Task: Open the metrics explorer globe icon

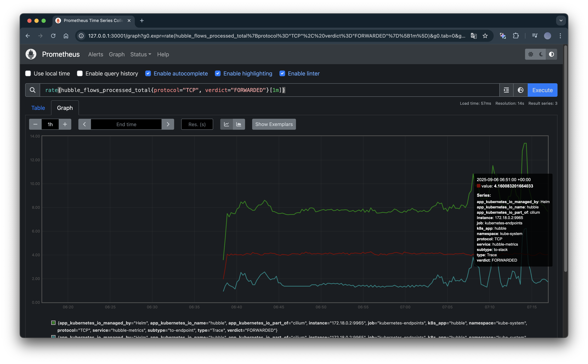Action: tap(520, 90)
